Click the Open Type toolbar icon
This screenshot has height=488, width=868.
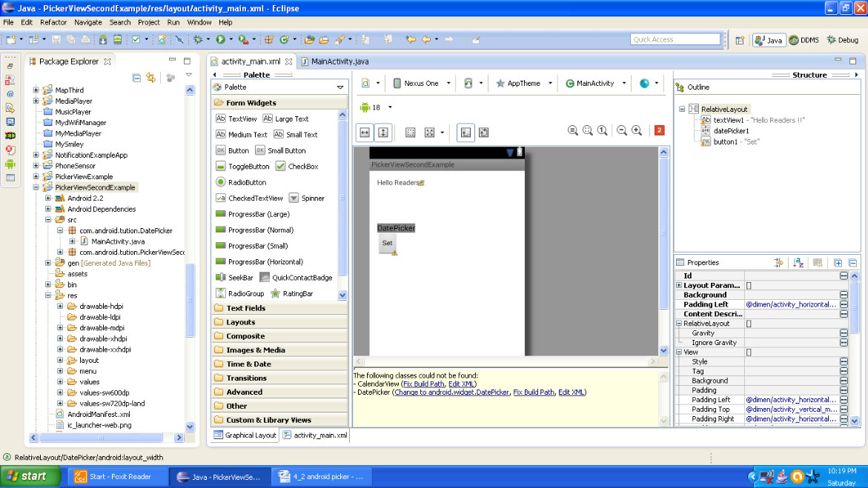309,39
